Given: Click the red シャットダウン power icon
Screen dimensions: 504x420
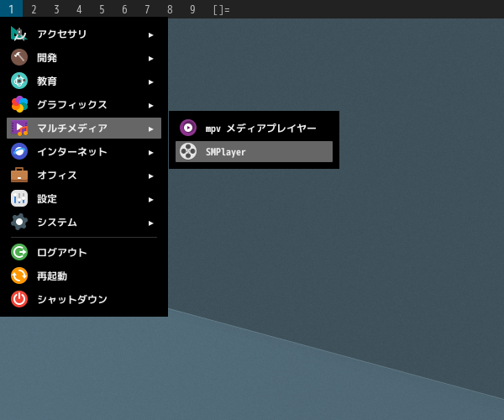Looking at the screenshot, I should click(x=19, y=299).
